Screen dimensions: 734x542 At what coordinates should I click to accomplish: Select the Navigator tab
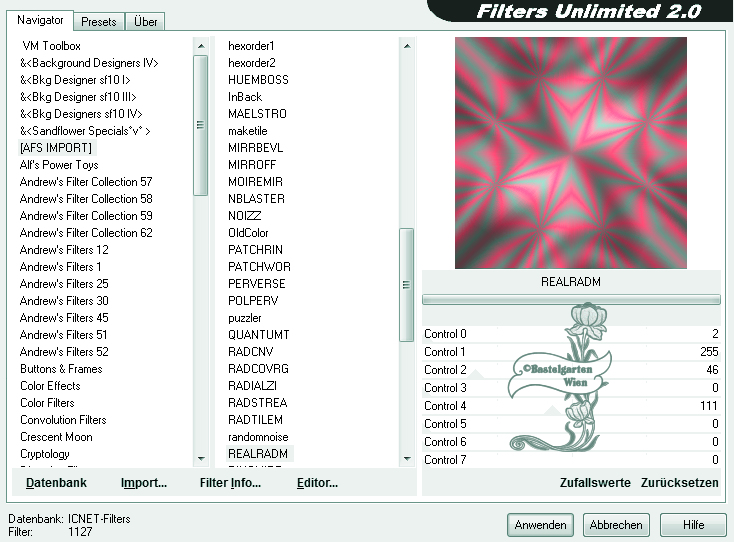point(40,21)
